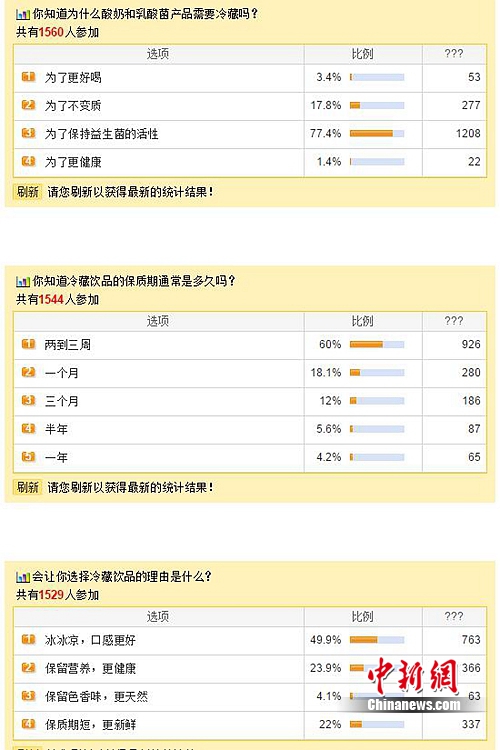Click the number 1 badge next to 为了更好喝

[28, 77]
